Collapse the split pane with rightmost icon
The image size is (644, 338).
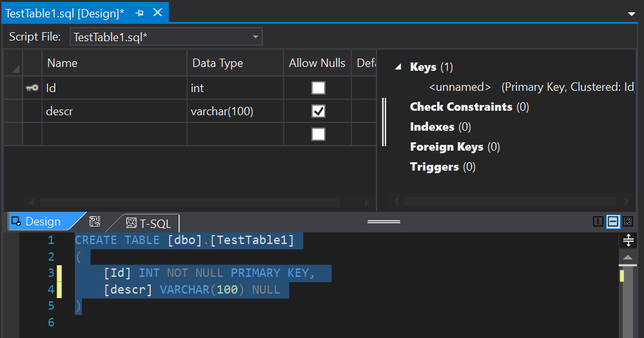628,221
